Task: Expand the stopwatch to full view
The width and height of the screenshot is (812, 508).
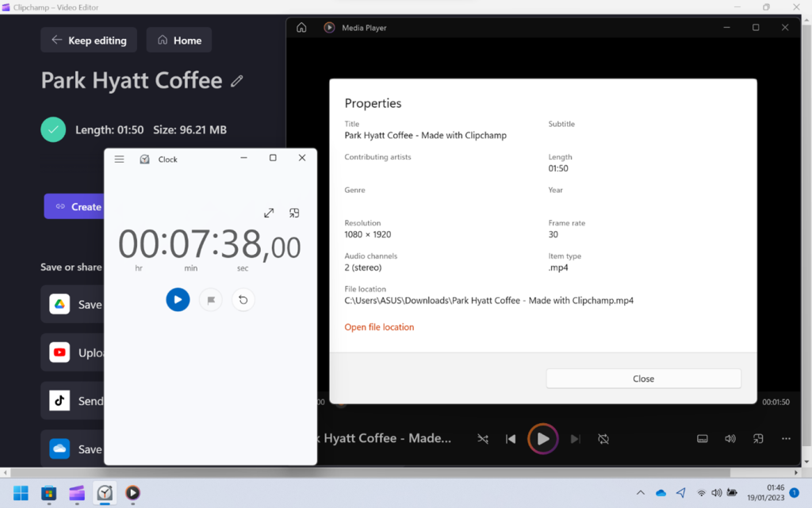Action: (x=269, y=213)
